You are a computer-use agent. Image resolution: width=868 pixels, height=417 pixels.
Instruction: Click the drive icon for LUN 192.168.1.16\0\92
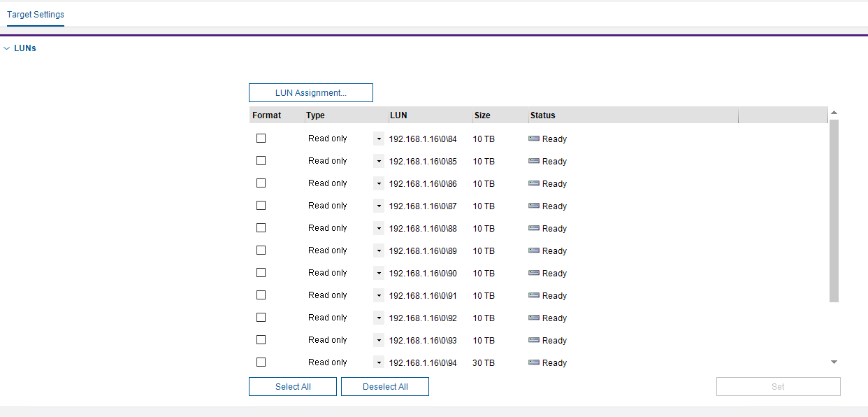534,318
